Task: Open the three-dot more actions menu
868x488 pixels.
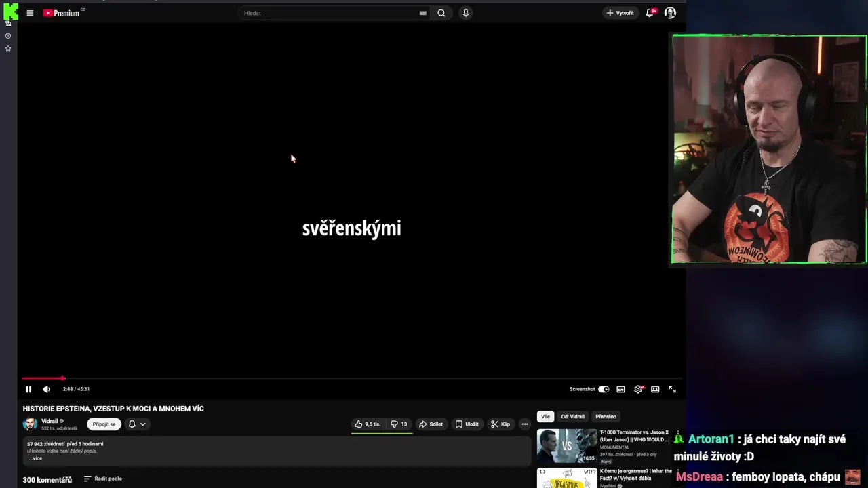Action: (x=524, y=424)
